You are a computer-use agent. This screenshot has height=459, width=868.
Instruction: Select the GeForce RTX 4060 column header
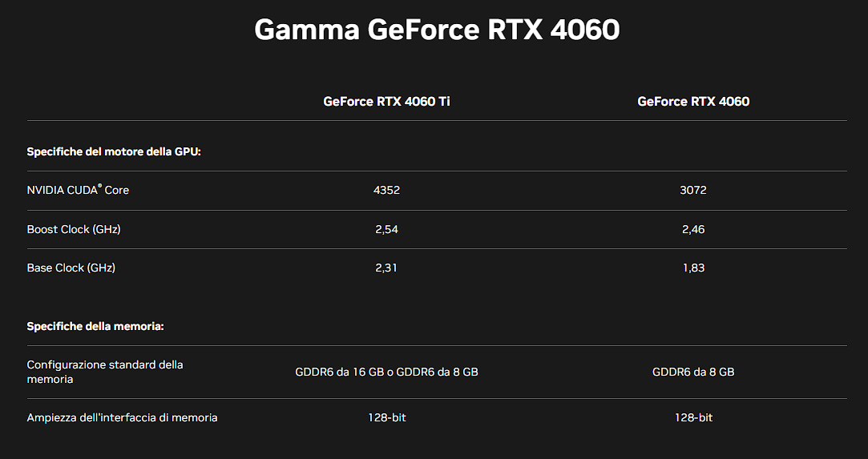point(693,101)
